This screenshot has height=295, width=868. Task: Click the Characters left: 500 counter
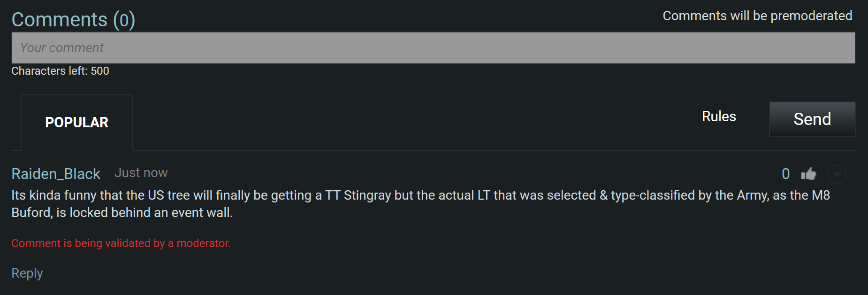tap(60, 71)
